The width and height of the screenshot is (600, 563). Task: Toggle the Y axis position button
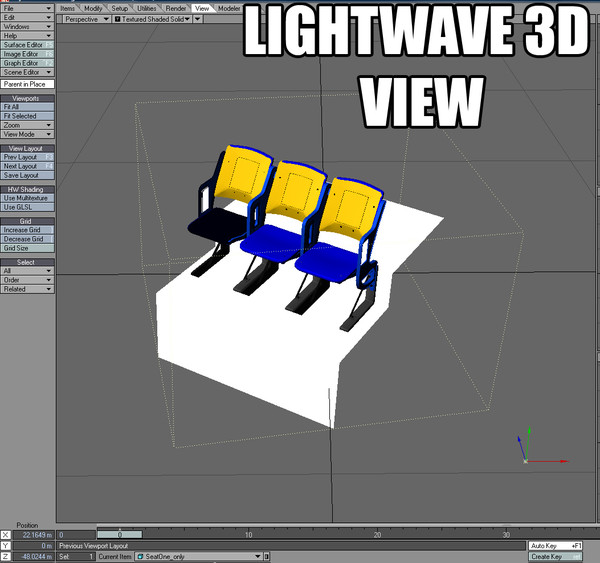click(5, 545)
